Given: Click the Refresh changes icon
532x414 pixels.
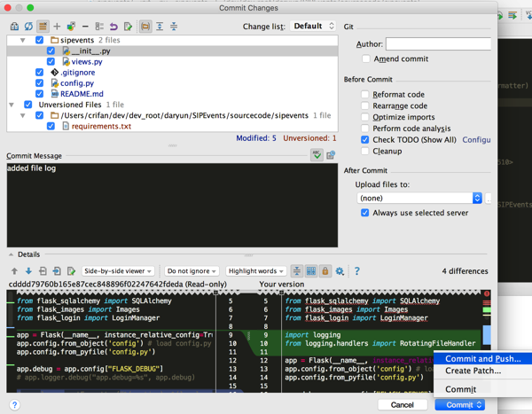Looking at the screenshot, I should click(28, 27).
